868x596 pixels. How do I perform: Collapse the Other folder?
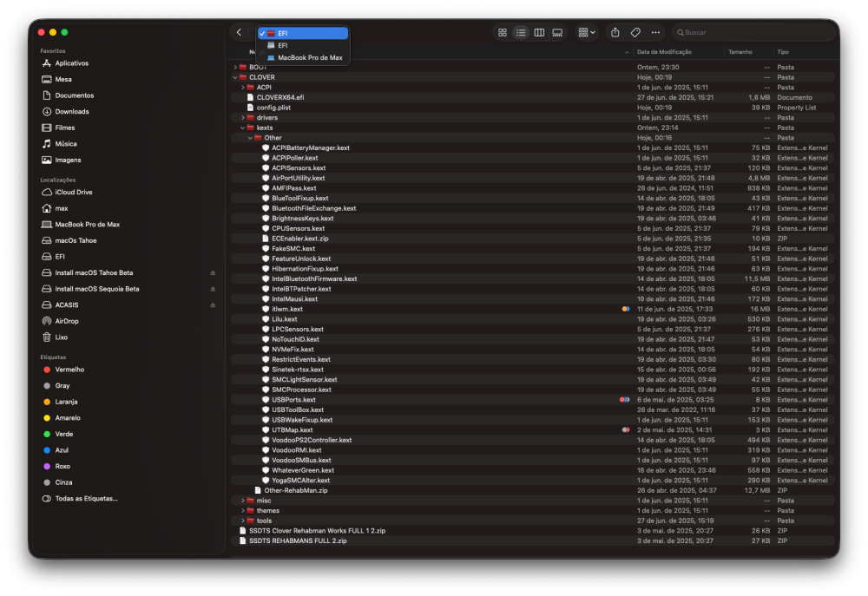click(x=251, y=138)
